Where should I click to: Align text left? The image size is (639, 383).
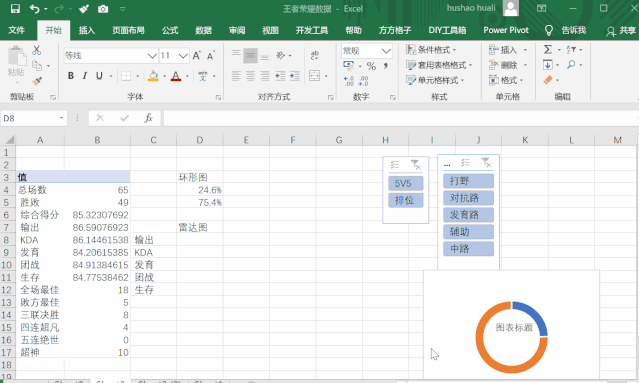(236, 76)
